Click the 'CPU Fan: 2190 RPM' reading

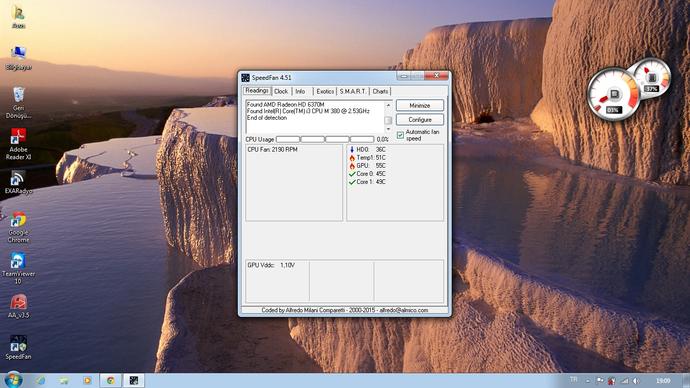click(x=272, y=150)
